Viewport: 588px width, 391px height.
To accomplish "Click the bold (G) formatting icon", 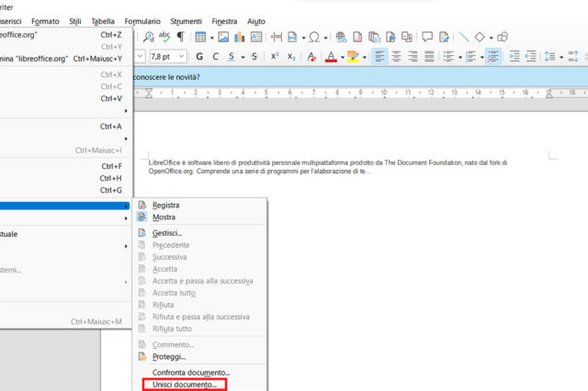I will click(199, 57).
